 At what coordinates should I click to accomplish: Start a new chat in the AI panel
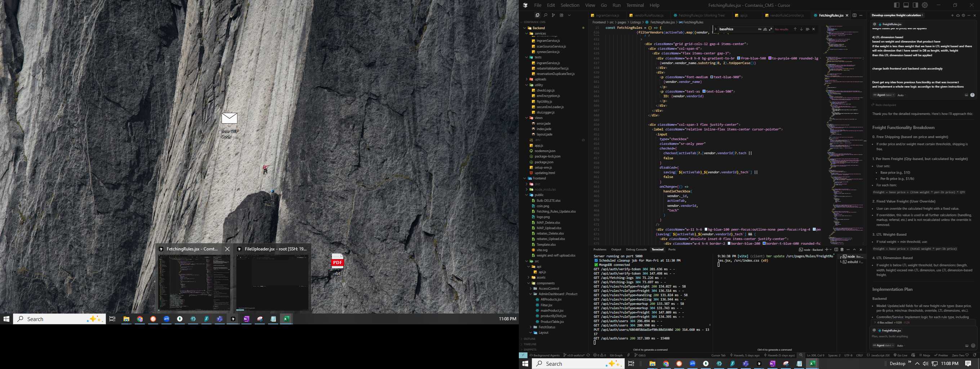[952, 15]
